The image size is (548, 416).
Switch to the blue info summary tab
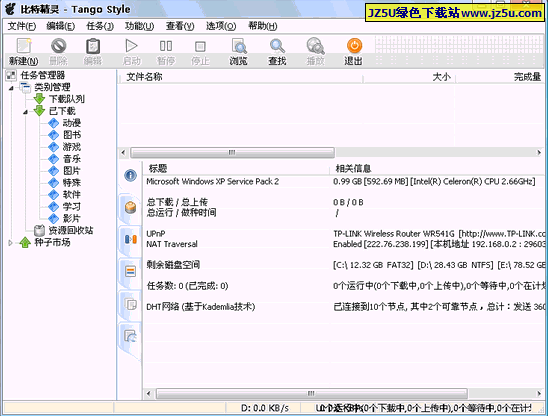tap(130, 175)
